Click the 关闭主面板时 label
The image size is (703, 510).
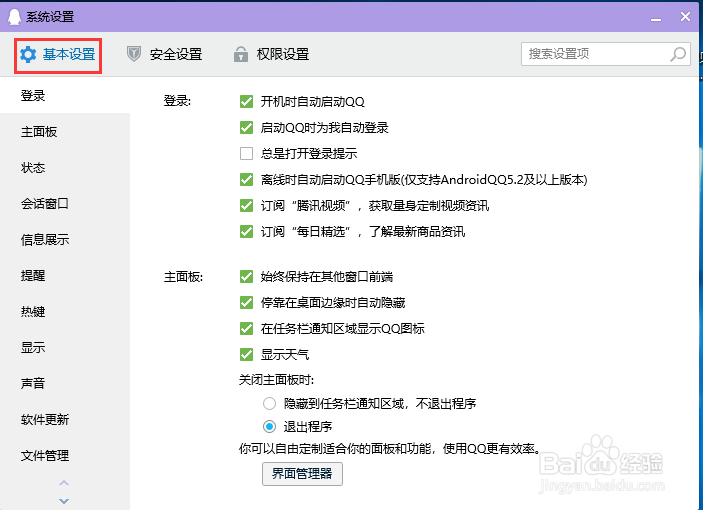point(276,380)
